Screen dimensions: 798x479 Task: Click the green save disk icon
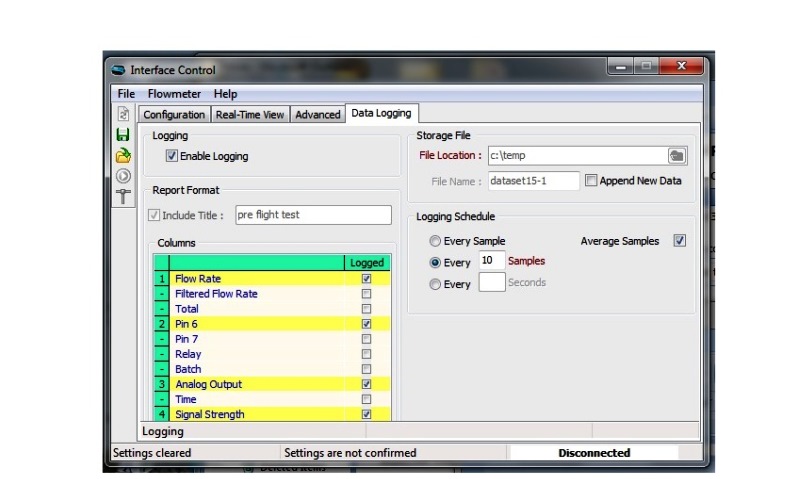click(x=124, y=134)
